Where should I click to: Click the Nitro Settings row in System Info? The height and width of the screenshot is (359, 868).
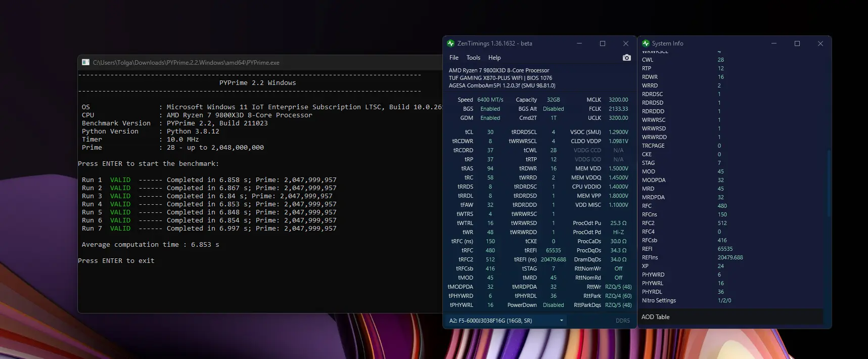pos(730,300)
